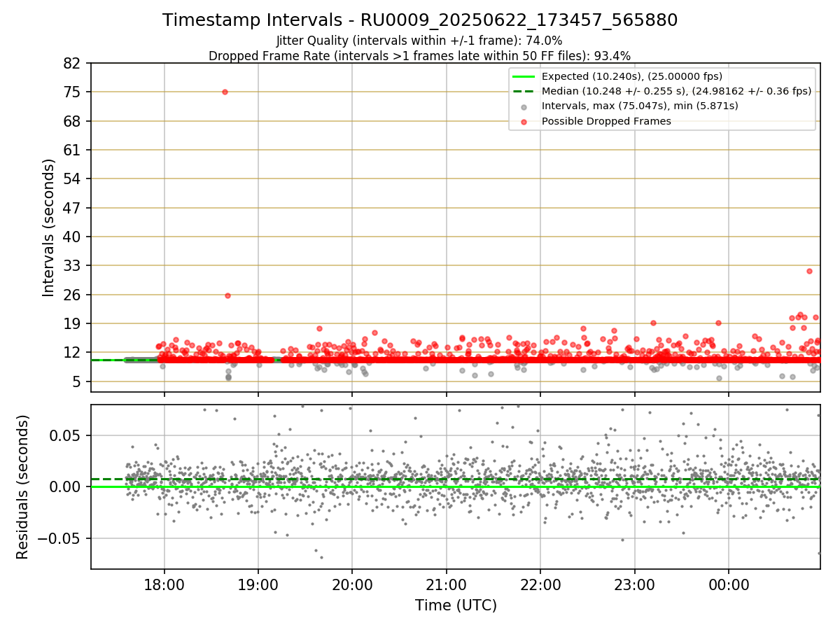Click the 'Residuals (seconds)' y-axis label
Viewport: 840px width, 630px height.
[22, 486]
